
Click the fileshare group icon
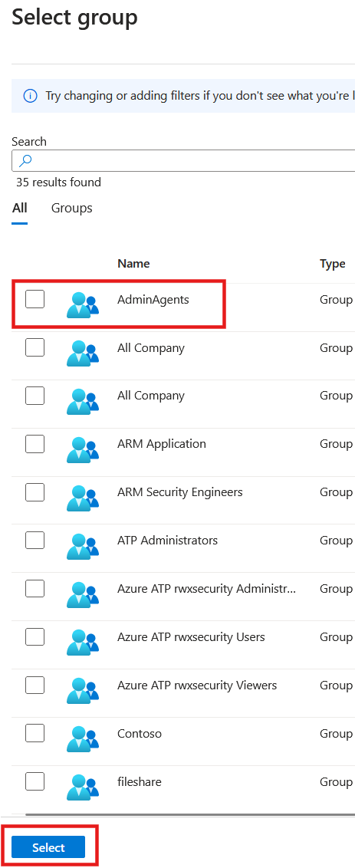83,787
